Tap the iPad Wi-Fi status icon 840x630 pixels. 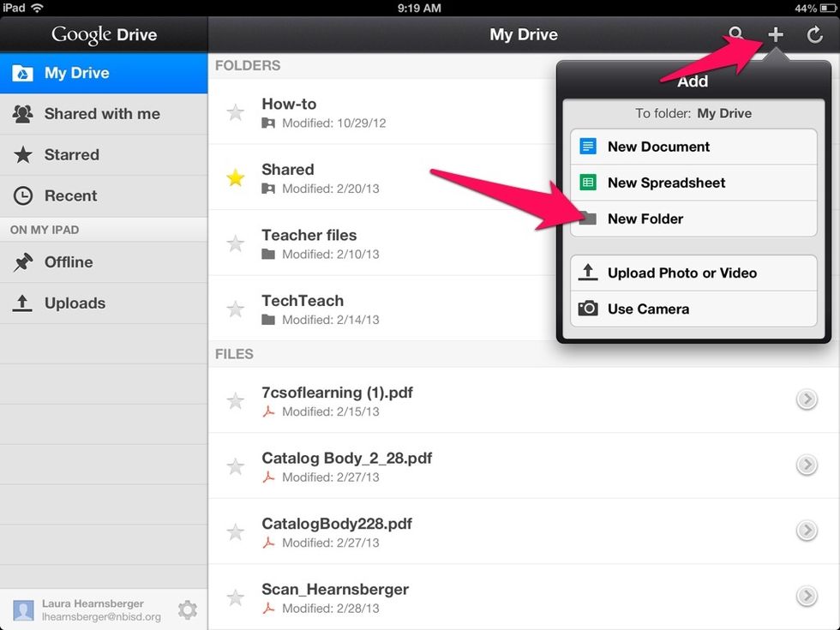coord(38,8)
